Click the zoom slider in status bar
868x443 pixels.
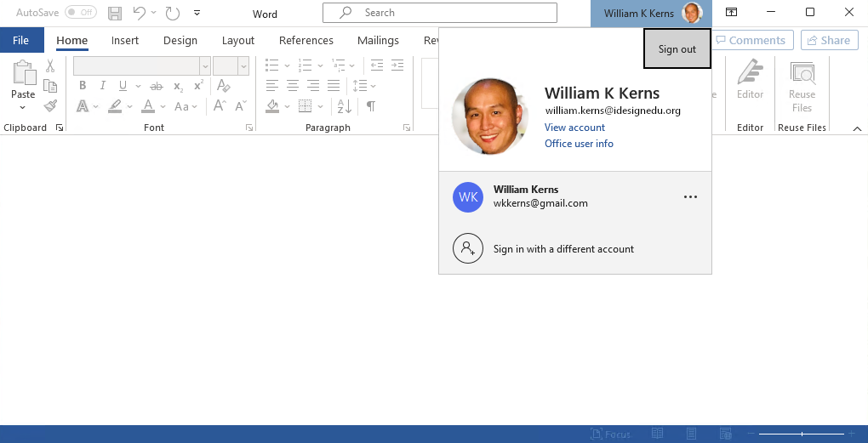[x=802, y=434]
